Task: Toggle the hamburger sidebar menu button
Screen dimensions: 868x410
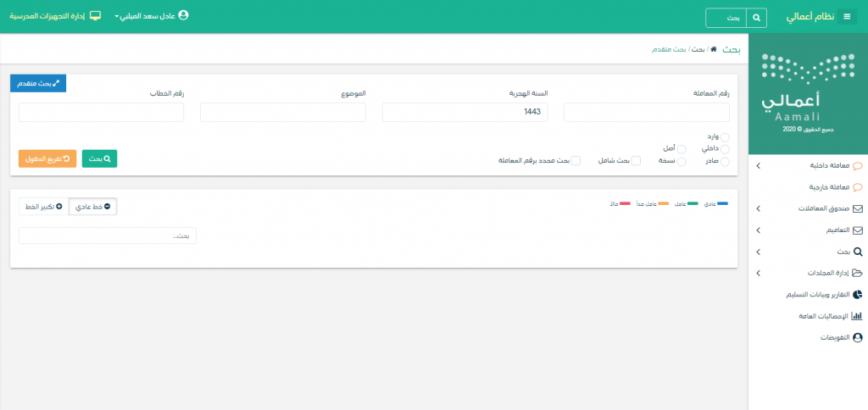Action: pyautogui.click(x=845, y=17)
